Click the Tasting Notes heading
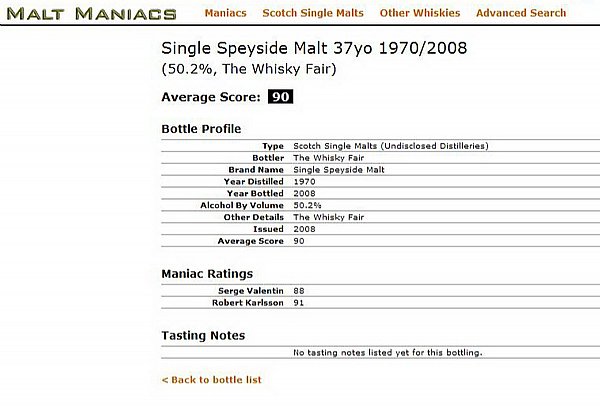 click(x=203, y=335)
